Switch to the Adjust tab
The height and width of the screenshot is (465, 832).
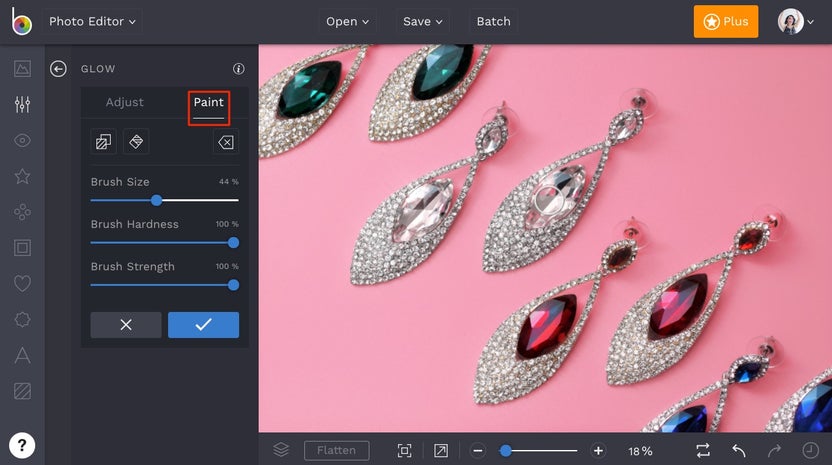point(124,102)
